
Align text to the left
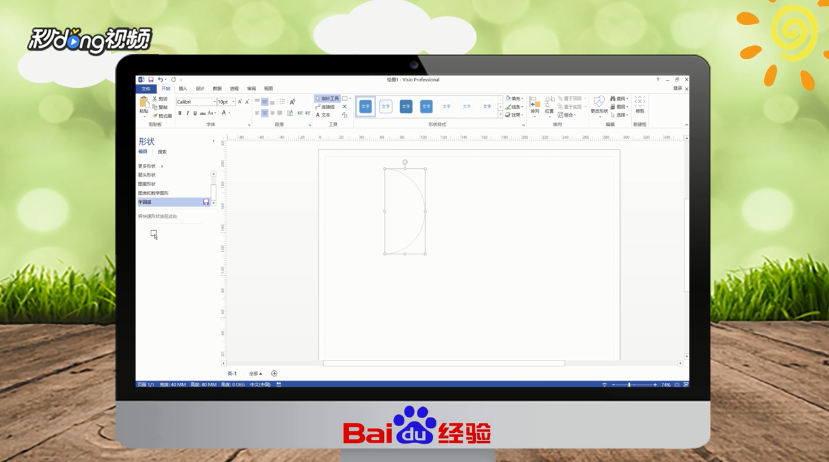click(257, 113)
